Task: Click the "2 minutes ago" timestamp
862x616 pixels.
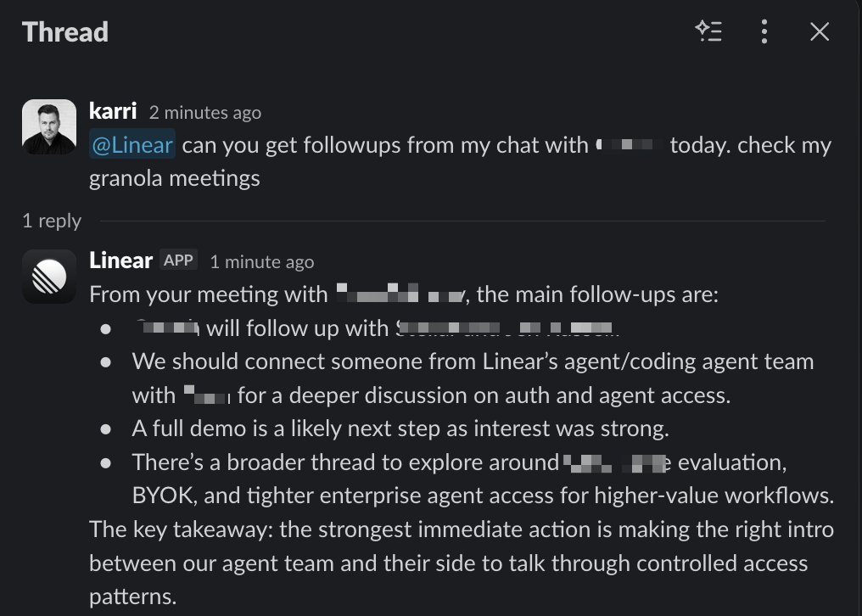Action: click(205, 112)
